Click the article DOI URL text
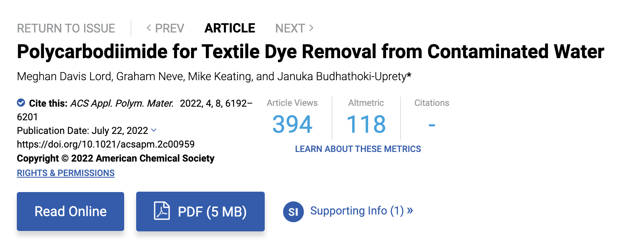 106,144
